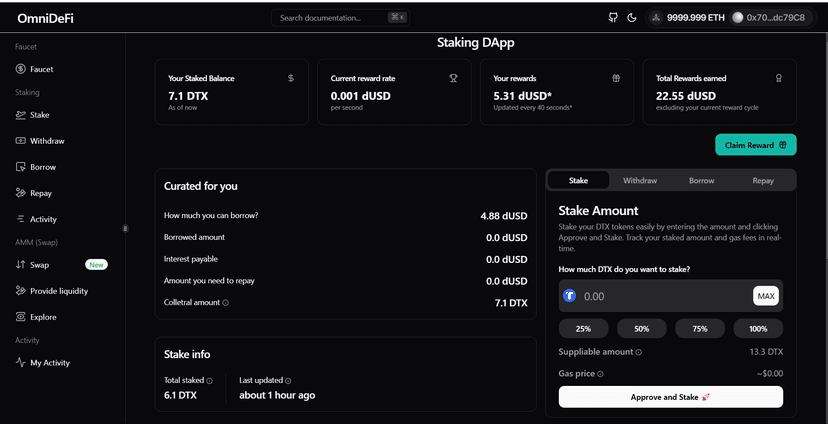Switch to the Repay tab
The width and height of the screenshot is (828, 424).
(763, 181)
